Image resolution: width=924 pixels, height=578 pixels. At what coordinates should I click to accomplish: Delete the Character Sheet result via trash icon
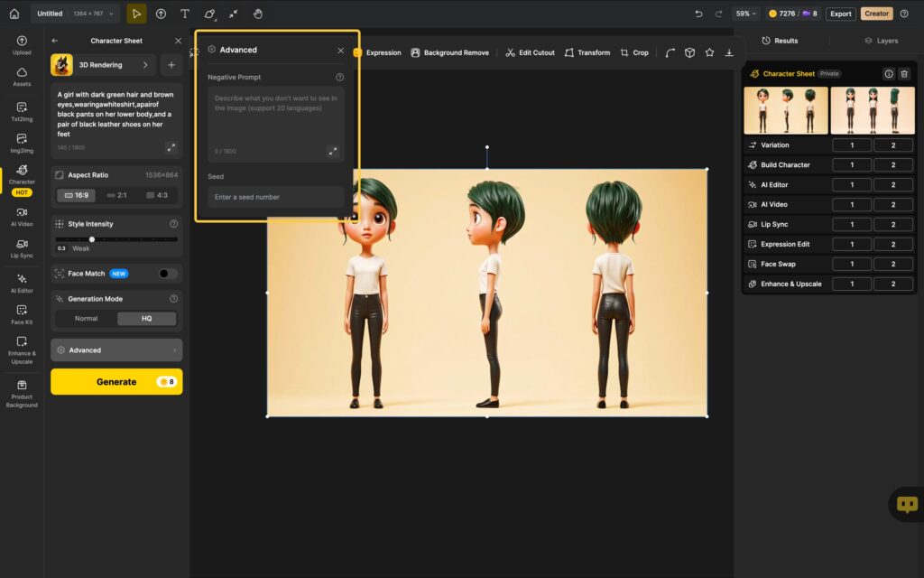tap(904, 74)
